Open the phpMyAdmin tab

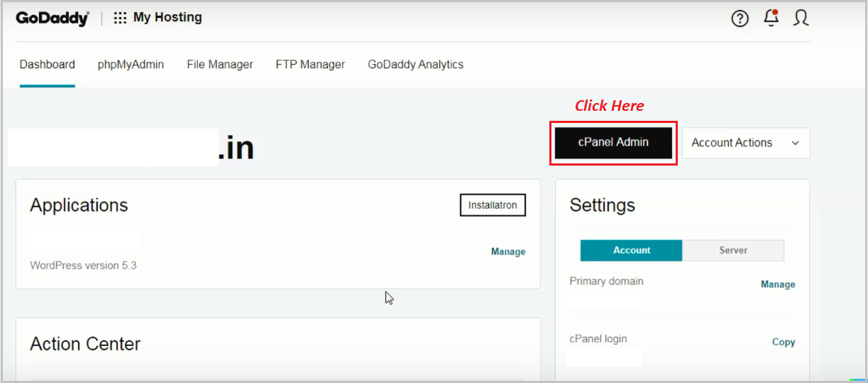[131, 65]
